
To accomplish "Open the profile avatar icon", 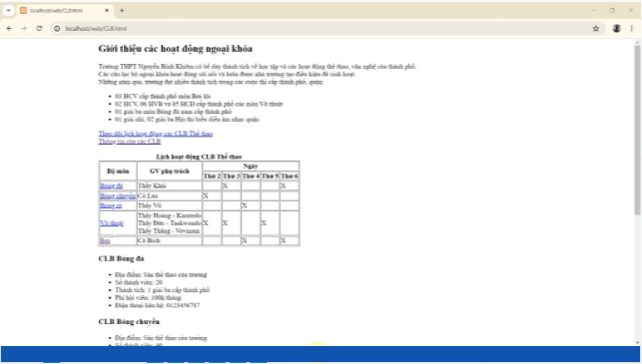I will [617, 28].
